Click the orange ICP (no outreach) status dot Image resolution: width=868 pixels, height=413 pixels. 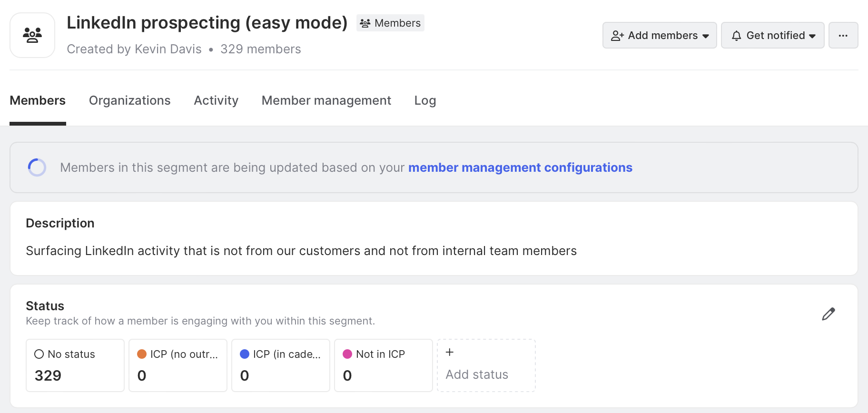click(142, 354)
